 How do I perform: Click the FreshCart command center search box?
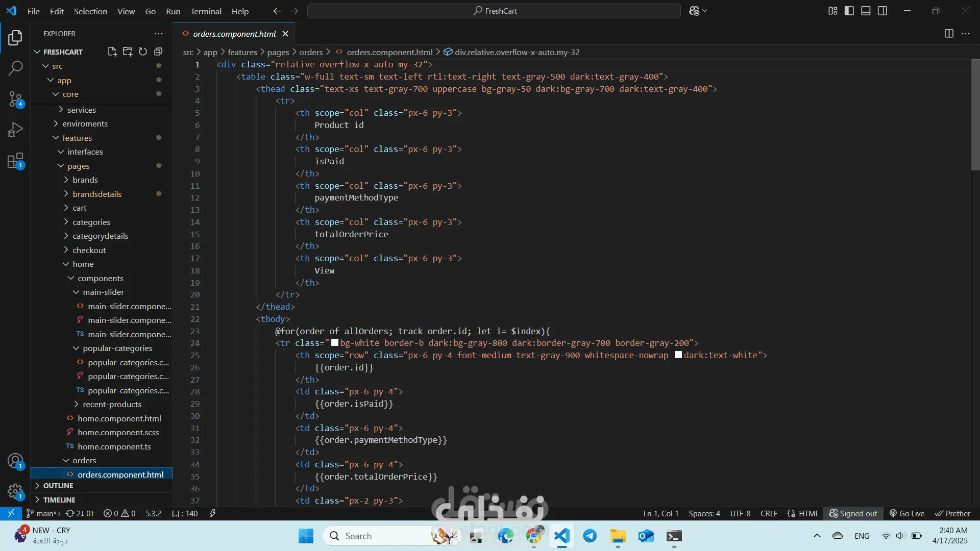tap(494, 11)
